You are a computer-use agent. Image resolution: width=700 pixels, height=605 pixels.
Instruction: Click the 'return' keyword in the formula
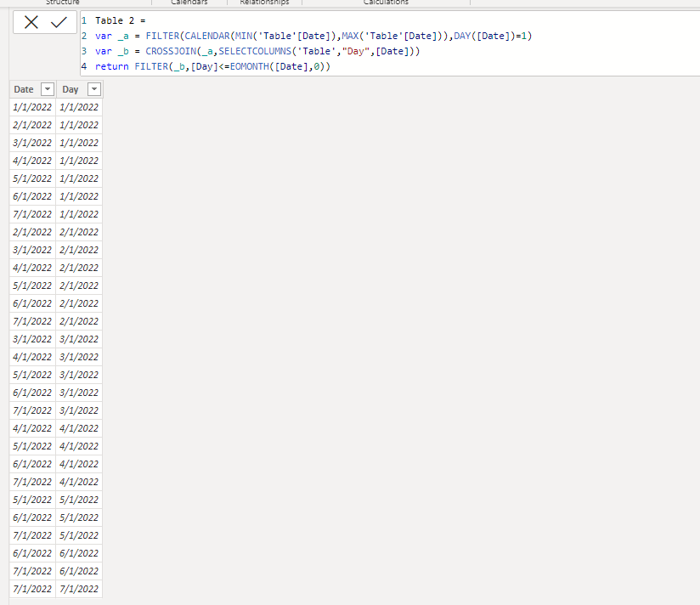click(111, 66)
